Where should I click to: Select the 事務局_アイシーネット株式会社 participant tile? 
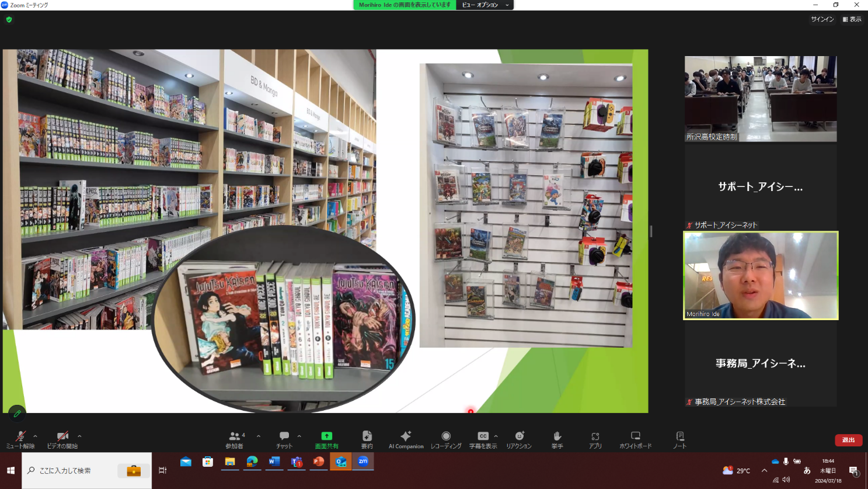(x=761, y=363)
